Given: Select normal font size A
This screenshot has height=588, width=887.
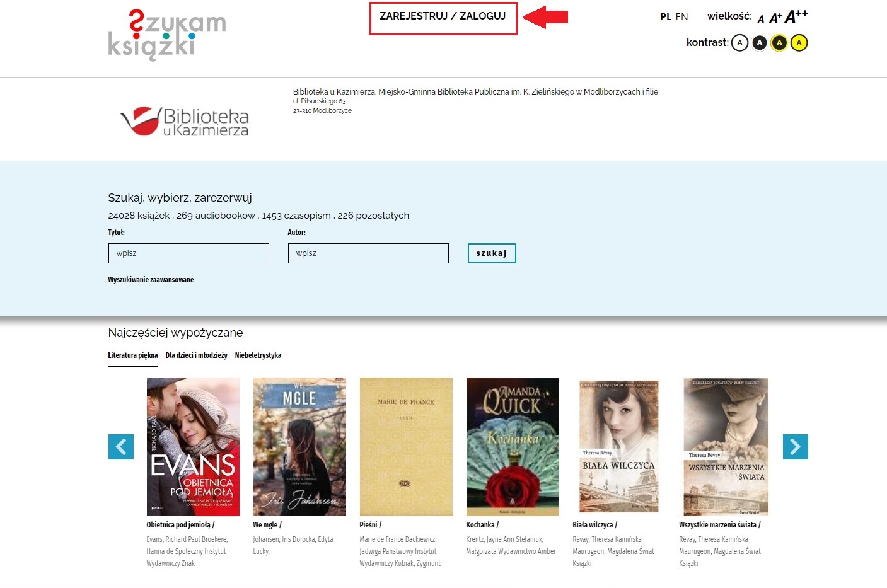Looking at the screenshot, I should 761,19.
